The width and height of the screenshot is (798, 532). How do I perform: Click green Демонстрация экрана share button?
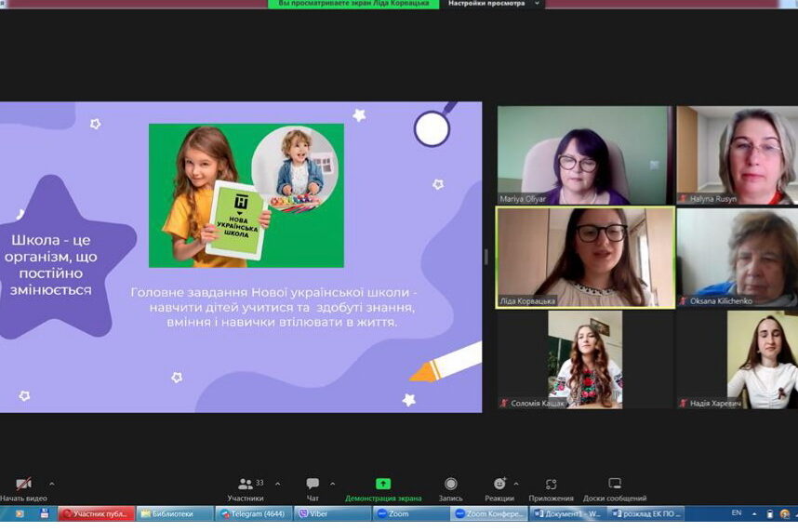383,485
